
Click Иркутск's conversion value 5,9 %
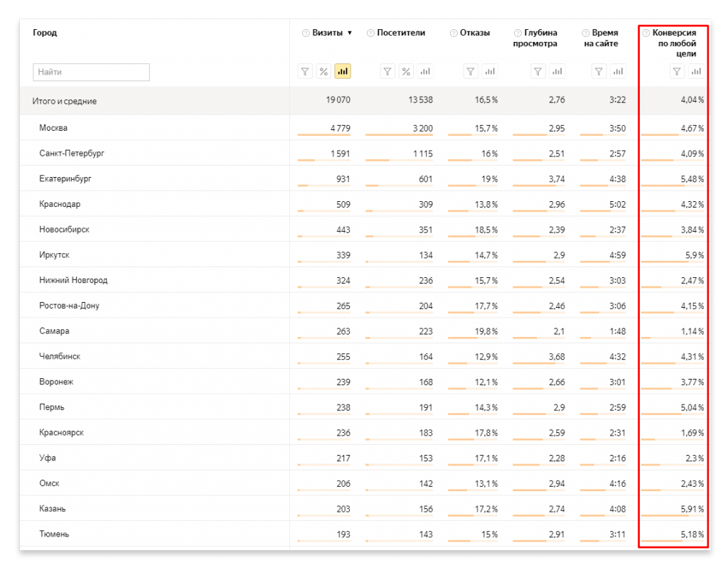click(x=695, y=255)
